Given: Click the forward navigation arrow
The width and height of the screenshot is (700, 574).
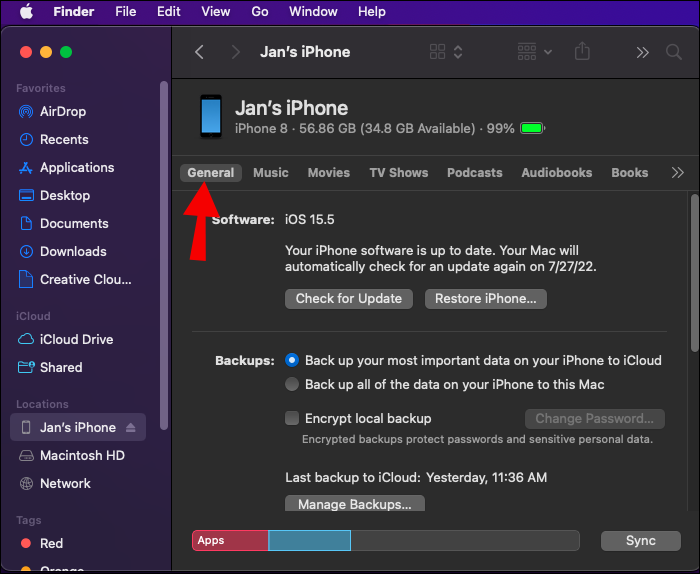Looking at the screenshot, I should (236, 52).
